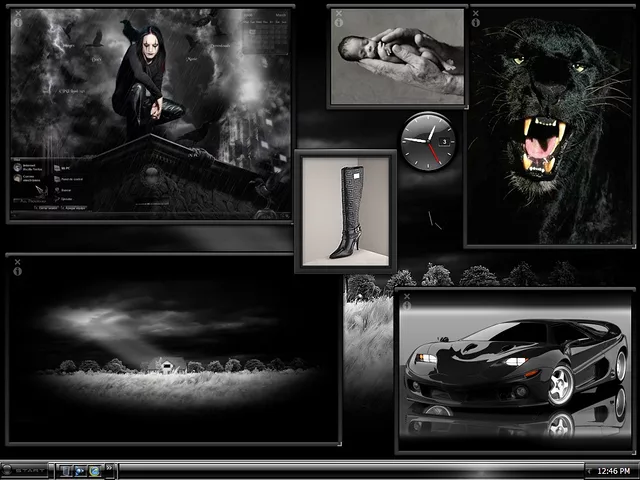Close the gothic woman photo frame
640x480 pixels.
(18, 11)
